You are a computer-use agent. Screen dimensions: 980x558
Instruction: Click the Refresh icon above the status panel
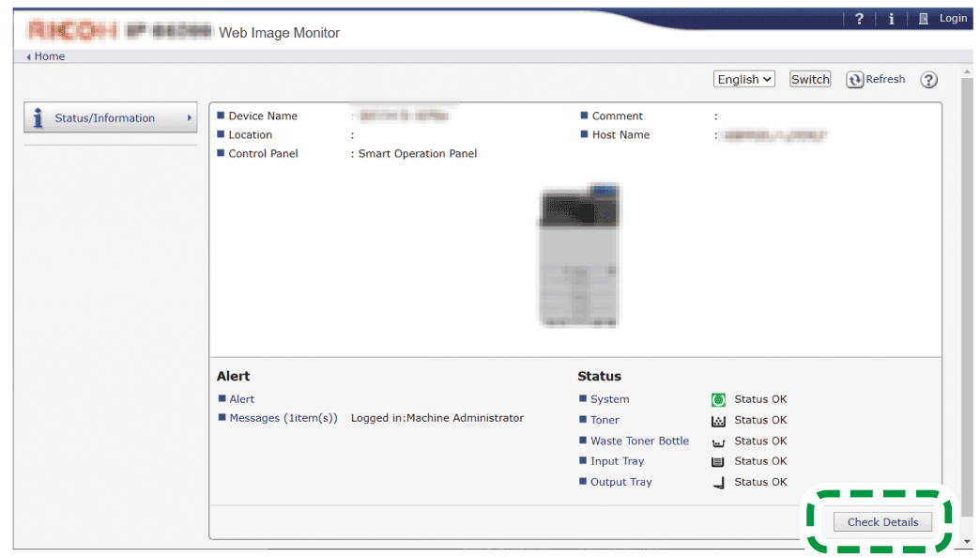coord(855,79)
